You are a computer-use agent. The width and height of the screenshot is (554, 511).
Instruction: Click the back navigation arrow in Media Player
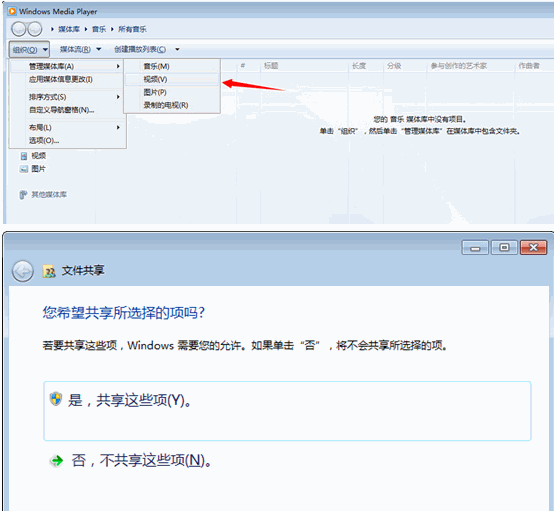[x=18, y=29]
